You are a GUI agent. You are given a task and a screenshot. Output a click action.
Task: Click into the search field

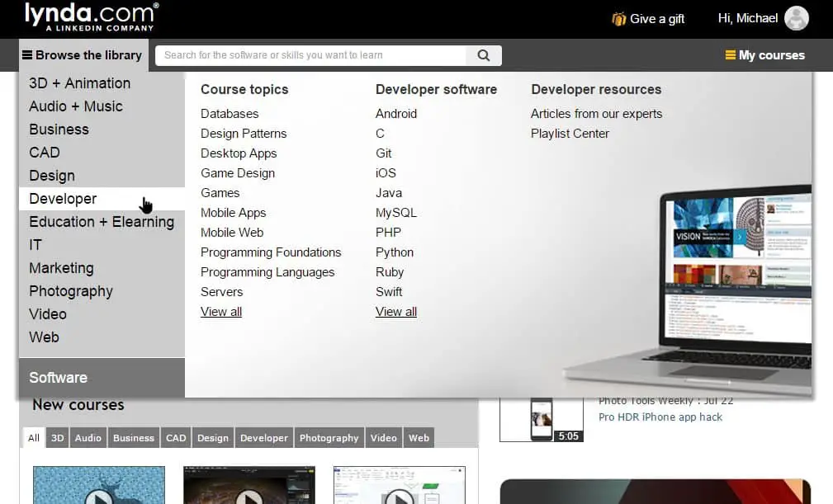(x=310, y=55)
